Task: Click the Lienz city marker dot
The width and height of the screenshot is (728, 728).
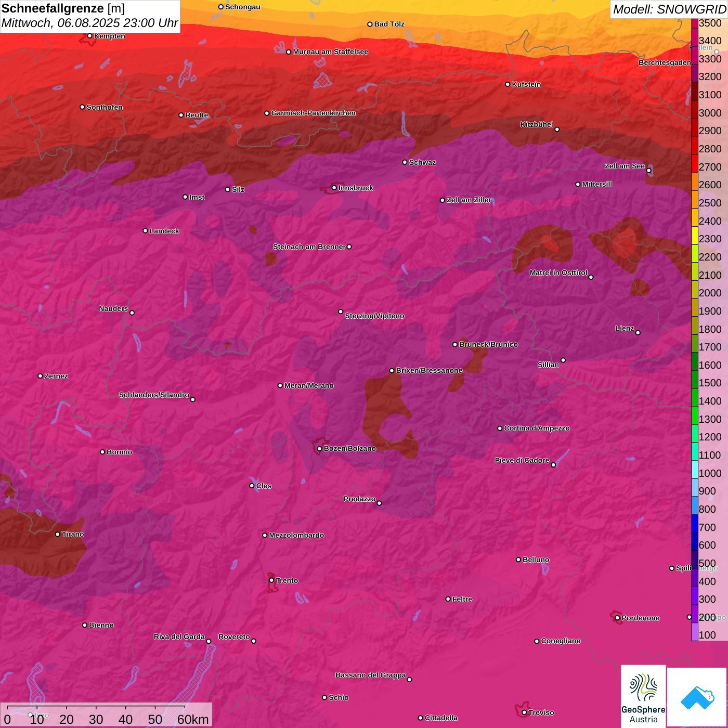Action: (x=638, y=333)
